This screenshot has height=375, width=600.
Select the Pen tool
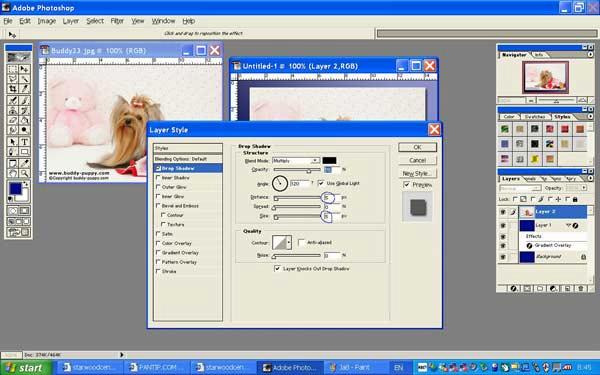pyautogui.click(x=13, y=152)
